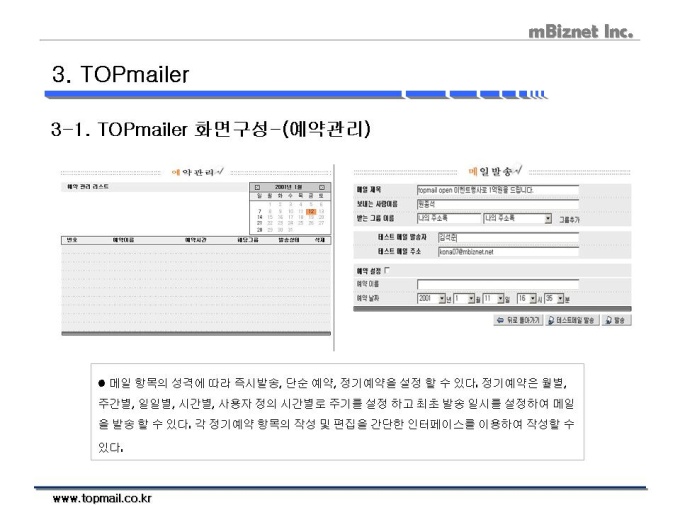Click the 예약 관리 리스트 heading
The height and width of the screenshot is (510, 680).
[x=88, y=187]
